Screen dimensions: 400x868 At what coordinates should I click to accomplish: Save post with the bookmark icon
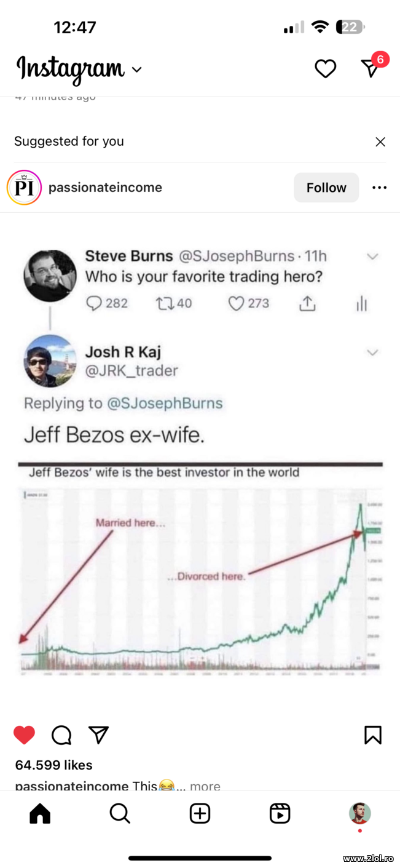tap(372, 735)
